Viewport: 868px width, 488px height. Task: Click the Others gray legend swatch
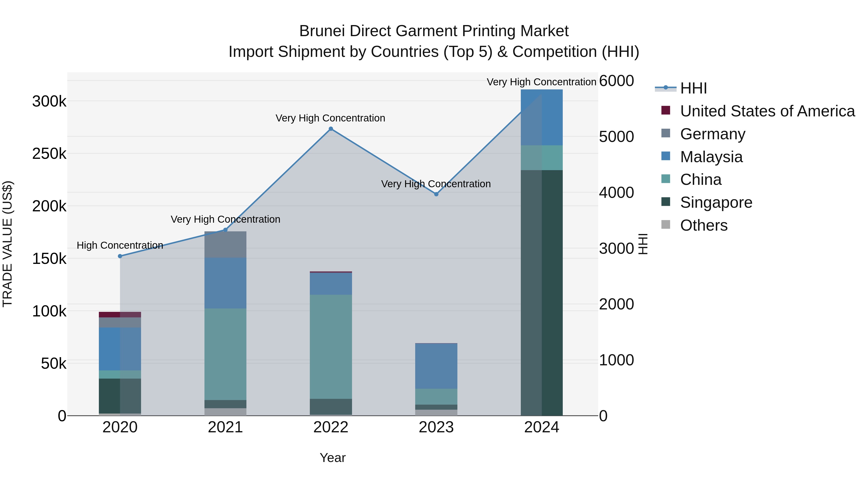pos(666,224)
